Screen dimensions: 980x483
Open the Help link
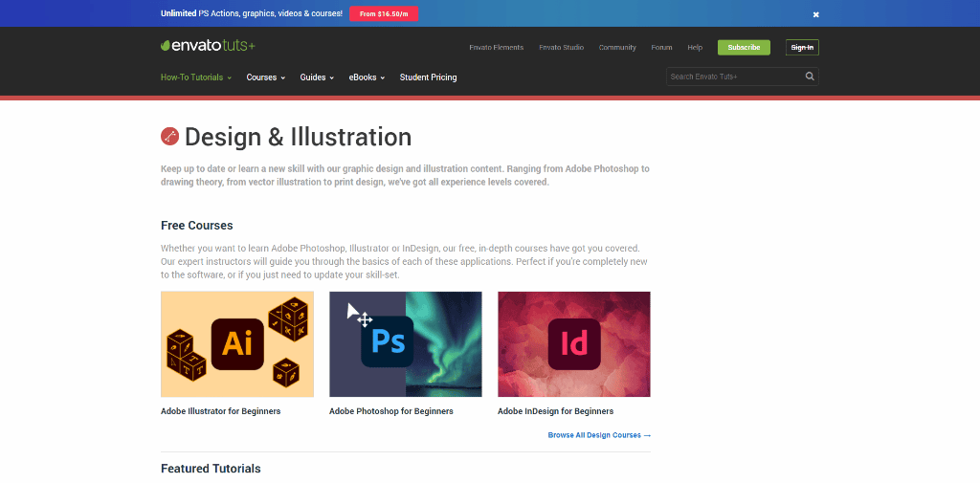(x=695, y=48)
